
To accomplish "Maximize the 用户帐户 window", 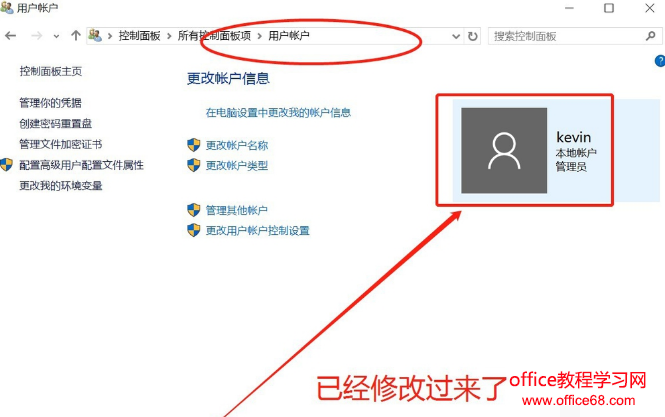I will coord(609,8).
